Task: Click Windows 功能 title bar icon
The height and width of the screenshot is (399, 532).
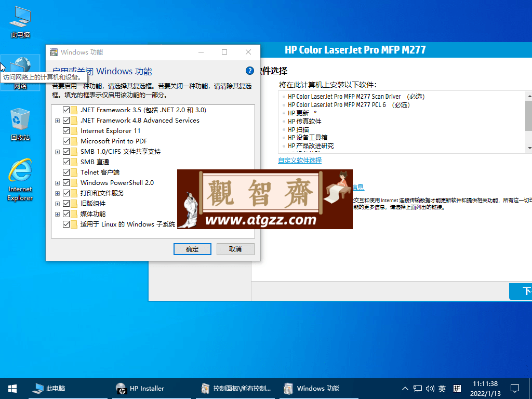Action: click(54, 52)
